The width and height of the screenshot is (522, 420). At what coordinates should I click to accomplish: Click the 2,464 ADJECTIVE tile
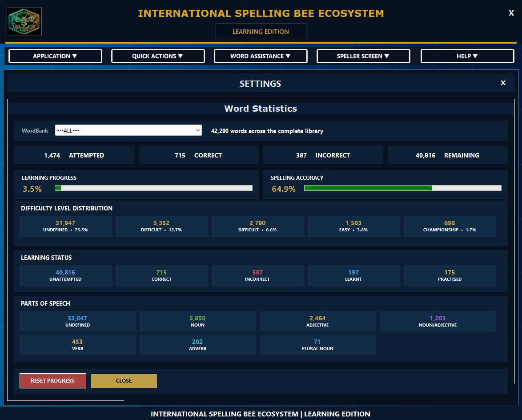pos(317,321)
